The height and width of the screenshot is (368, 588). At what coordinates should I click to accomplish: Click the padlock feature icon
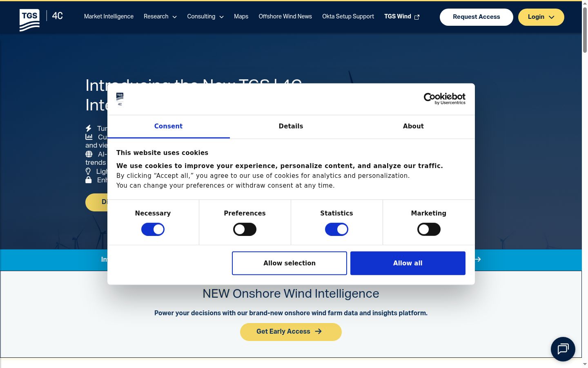coord(88,180)
